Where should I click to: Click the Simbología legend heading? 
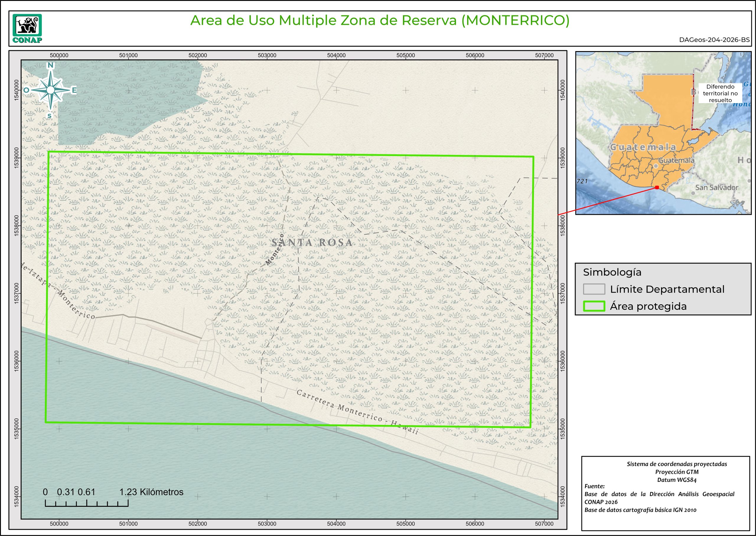(612, 272)
